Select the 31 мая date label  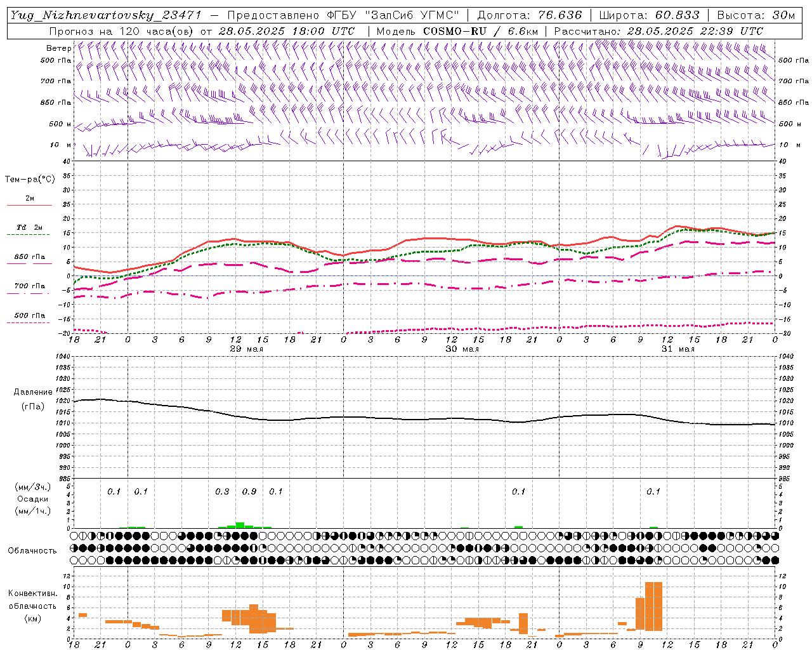pyautogui.click(x=678, y=349)
